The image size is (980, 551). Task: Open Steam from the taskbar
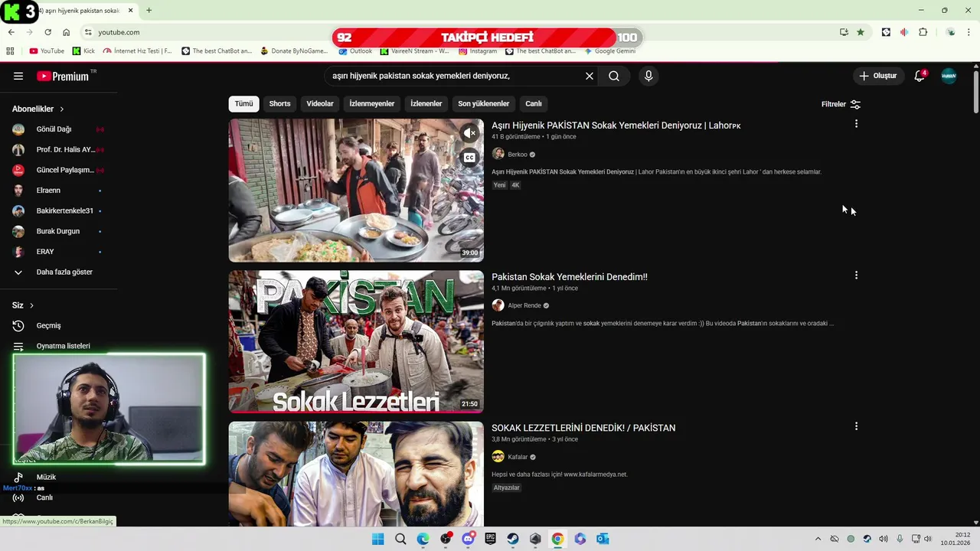click(513, 539)
